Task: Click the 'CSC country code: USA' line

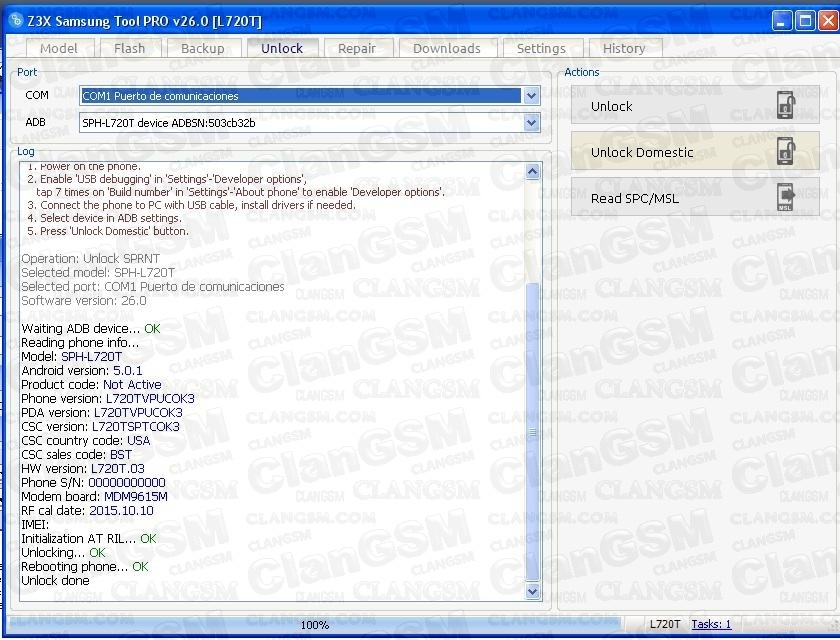Action: (86, 441)
